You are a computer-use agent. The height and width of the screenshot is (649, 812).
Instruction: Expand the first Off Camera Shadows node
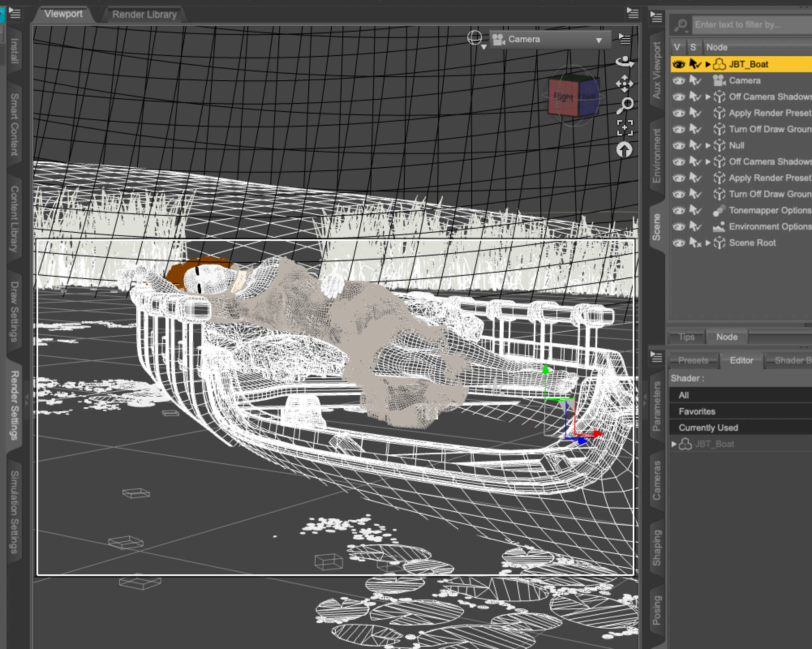point(708,97)
